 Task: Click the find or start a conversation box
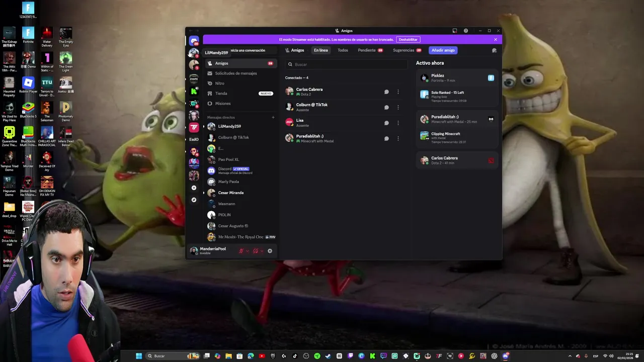[x=252, y=50]
